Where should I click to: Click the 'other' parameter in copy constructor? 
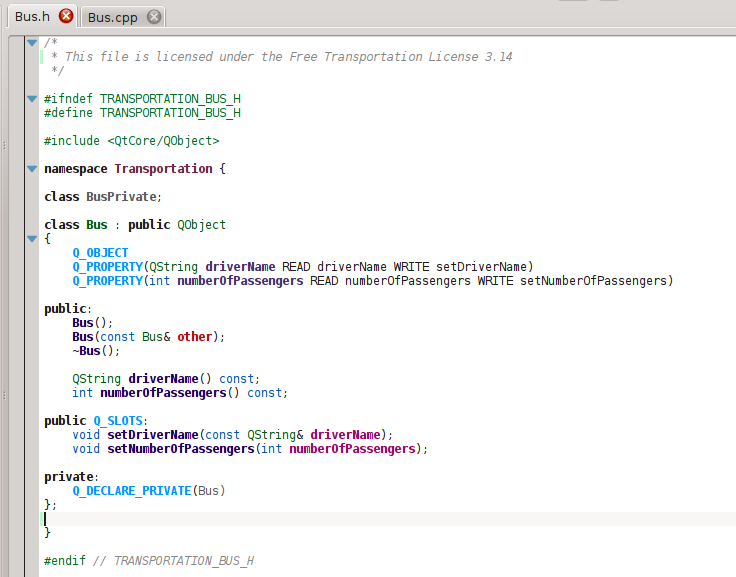[x=194, y=337]
